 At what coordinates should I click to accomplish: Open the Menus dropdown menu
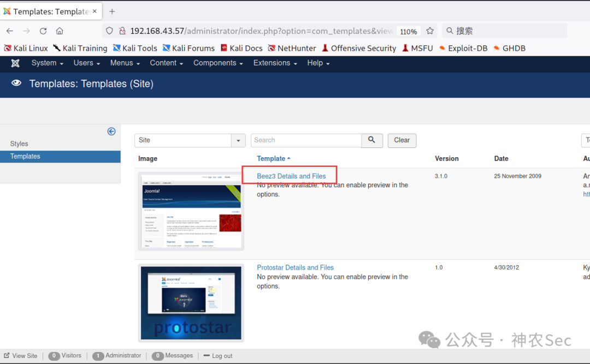click(125, 63)
